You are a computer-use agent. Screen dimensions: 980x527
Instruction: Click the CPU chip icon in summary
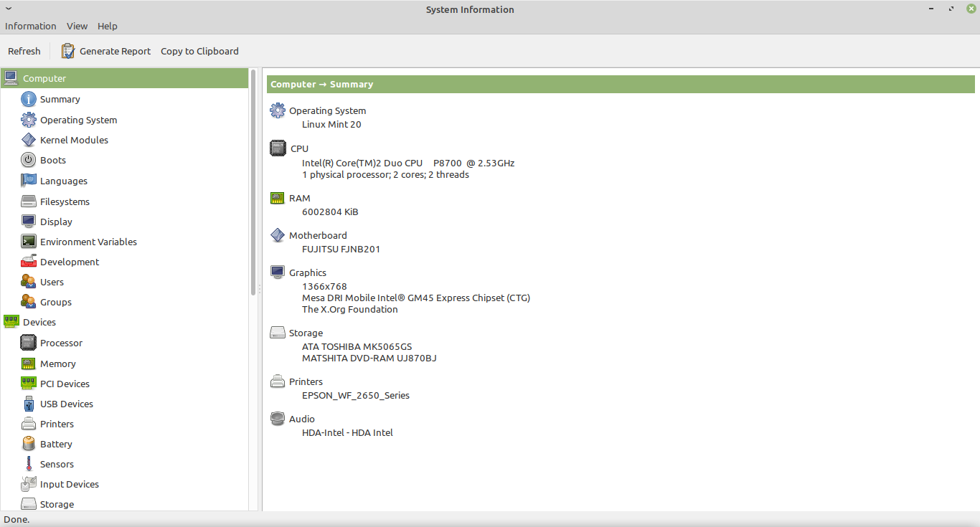click(x=278, y=148)
